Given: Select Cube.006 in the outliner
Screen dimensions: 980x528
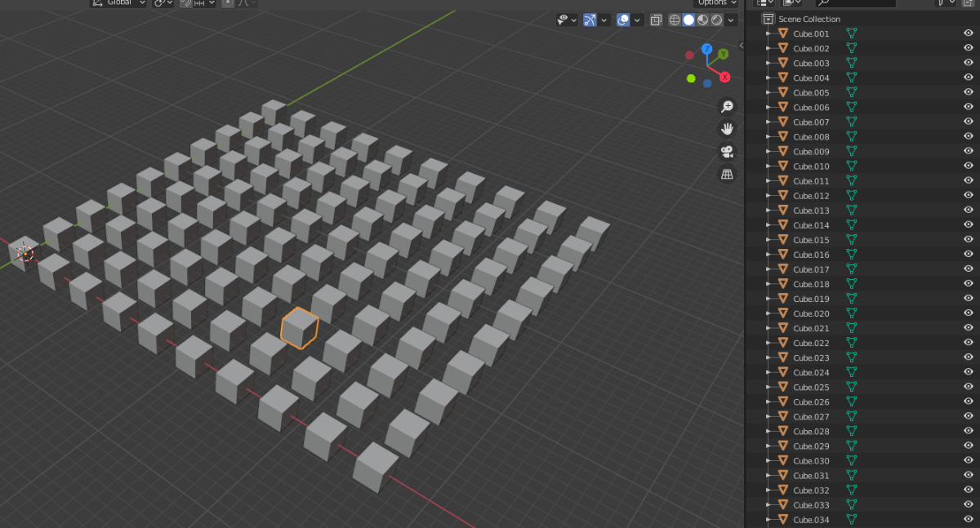Looking at the screenshot, I should coord(811,107).
